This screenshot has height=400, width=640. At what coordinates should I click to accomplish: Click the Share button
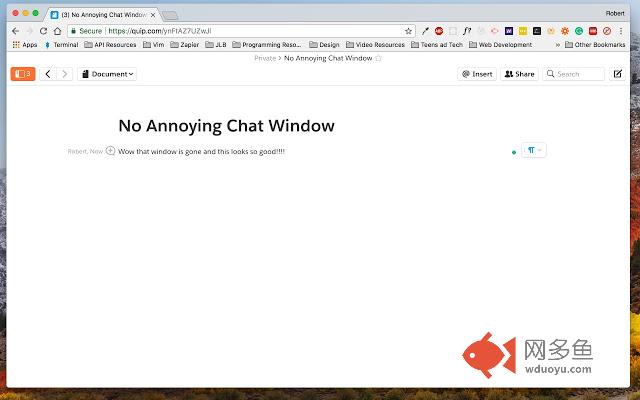(519, 74)
